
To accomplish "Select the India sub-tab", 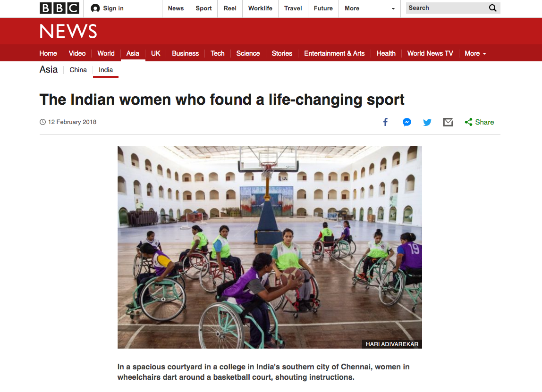I will (106, 70).
